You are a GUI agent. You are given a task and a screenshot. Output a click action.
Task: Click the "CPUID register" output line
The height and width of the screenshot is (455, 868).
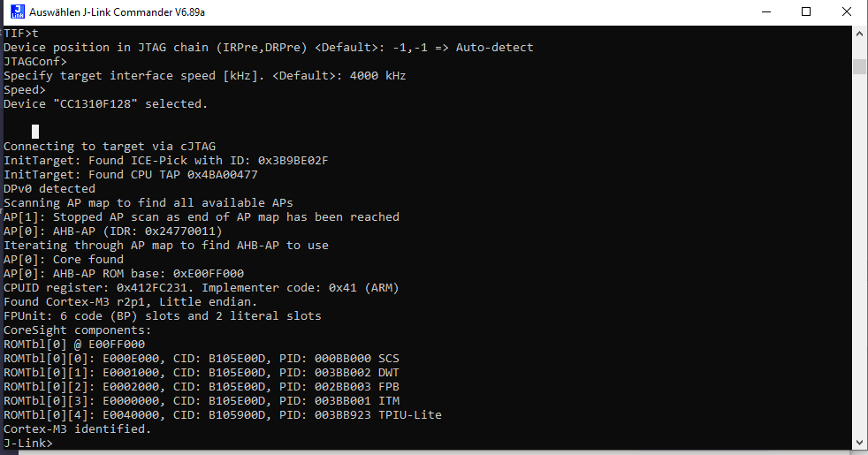pos(202,288)
